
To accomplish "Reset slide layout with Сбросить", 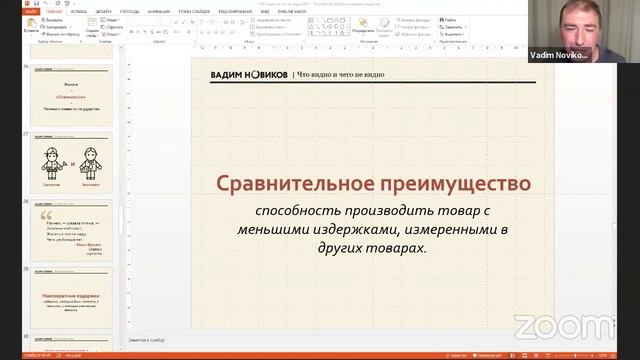I will pyautogui.click(x=112, y=27).
